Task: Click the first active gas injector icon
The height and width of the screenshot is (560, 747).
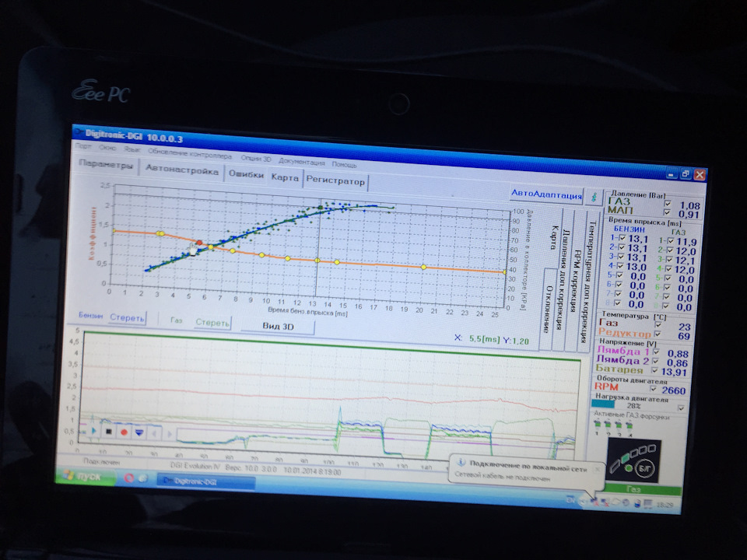Action: click(x=598, y=425)
